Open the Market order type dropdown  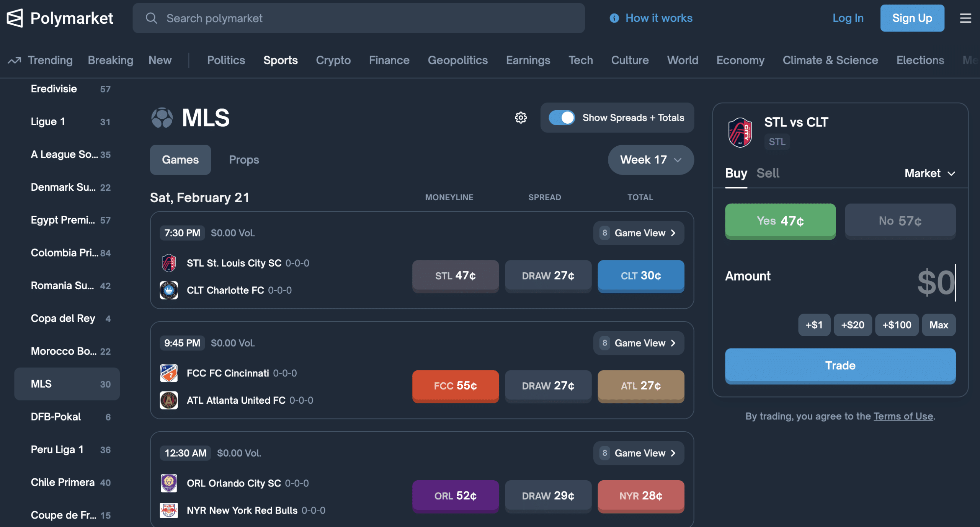tap(930, 173)
